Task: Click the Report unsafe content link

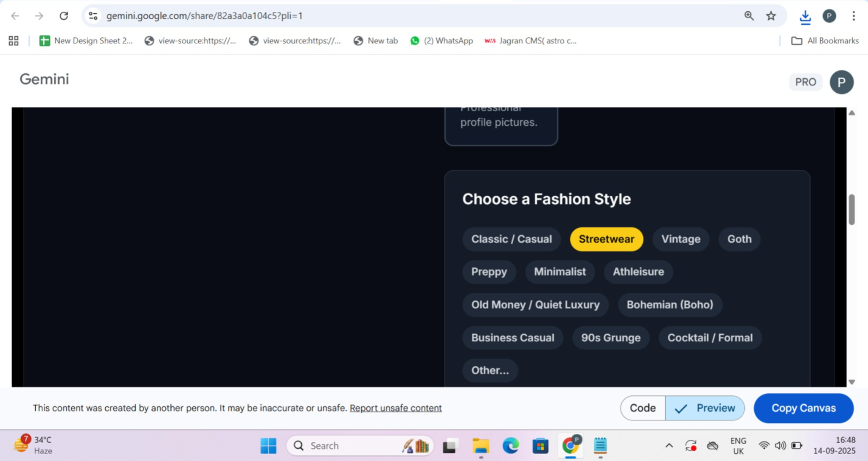Action: click(x=395, y=408)
